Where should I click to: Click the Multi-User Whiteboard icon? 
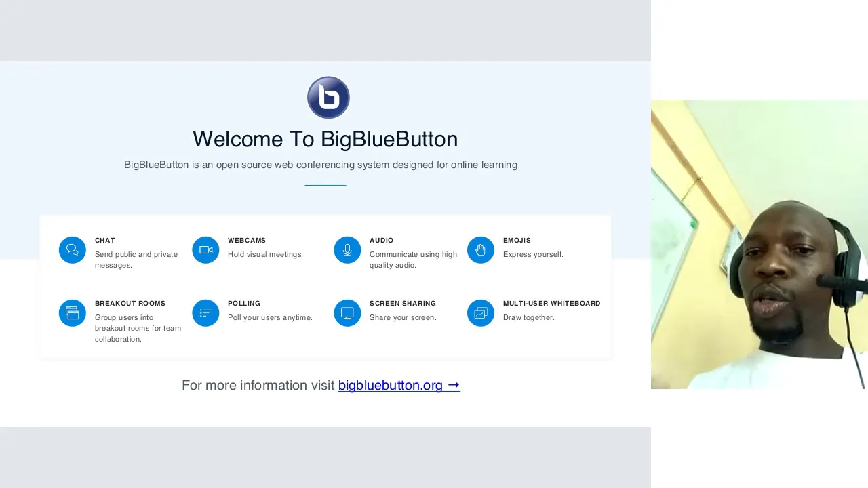pos(481,313)
